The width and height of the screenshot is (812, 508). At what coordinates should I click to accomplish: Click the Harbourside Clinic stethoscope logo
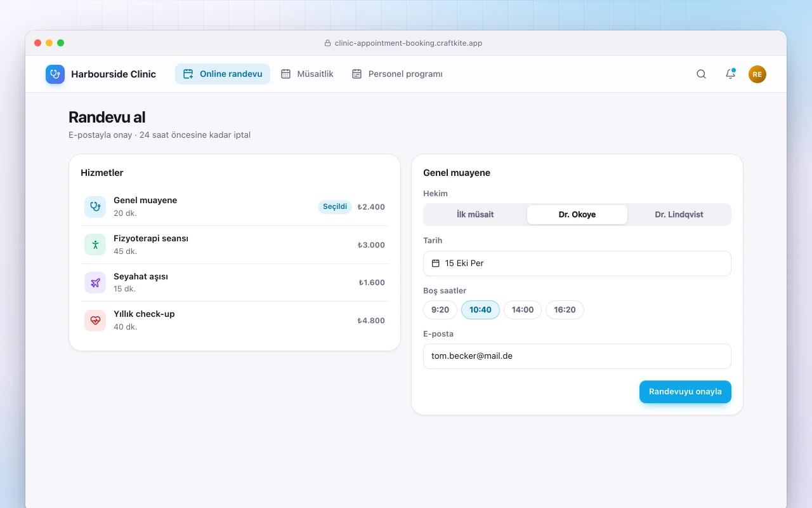click(55, 74)
